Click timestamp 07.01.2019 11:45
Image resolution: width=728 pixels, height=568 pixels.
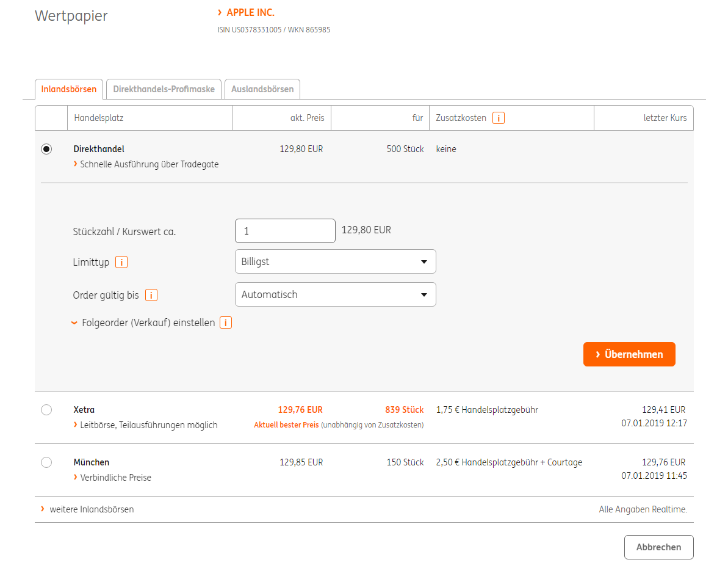654,476
